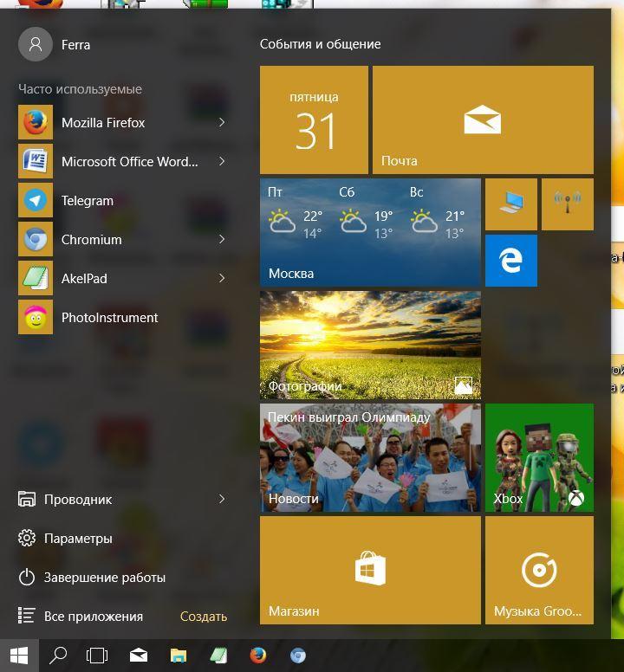Click the Telegram app name
The image size is (624, 672).
coord(88,201)
